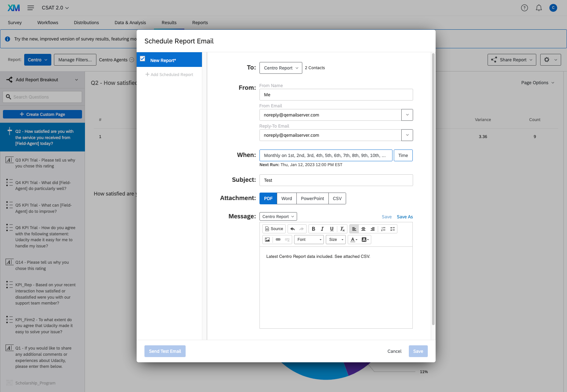Click Add Scheduled Report
Image resolution: width=567 pixels, height=392 pixels.
[169, 74]
